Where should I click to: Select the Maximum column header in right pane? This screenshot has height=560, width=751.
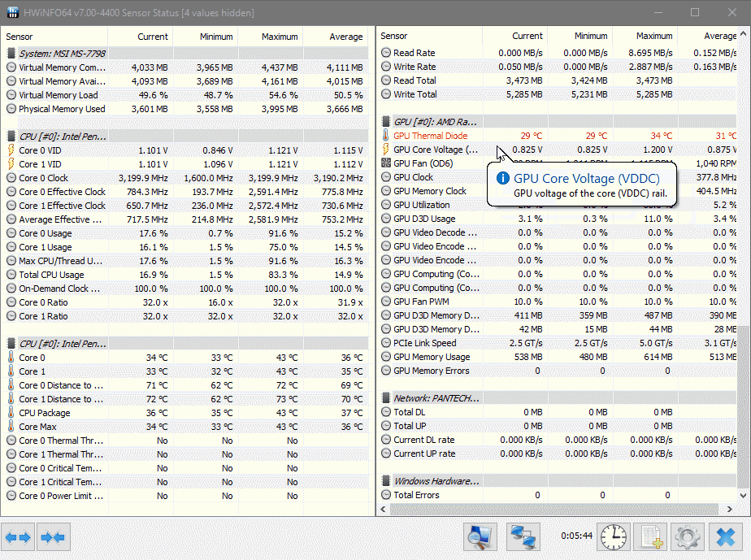click(x=645, y=36)
